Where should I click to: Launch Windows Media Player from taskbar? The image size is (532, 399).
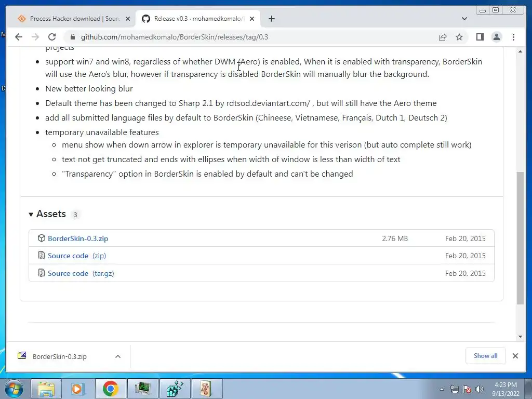tap(78, 389)
